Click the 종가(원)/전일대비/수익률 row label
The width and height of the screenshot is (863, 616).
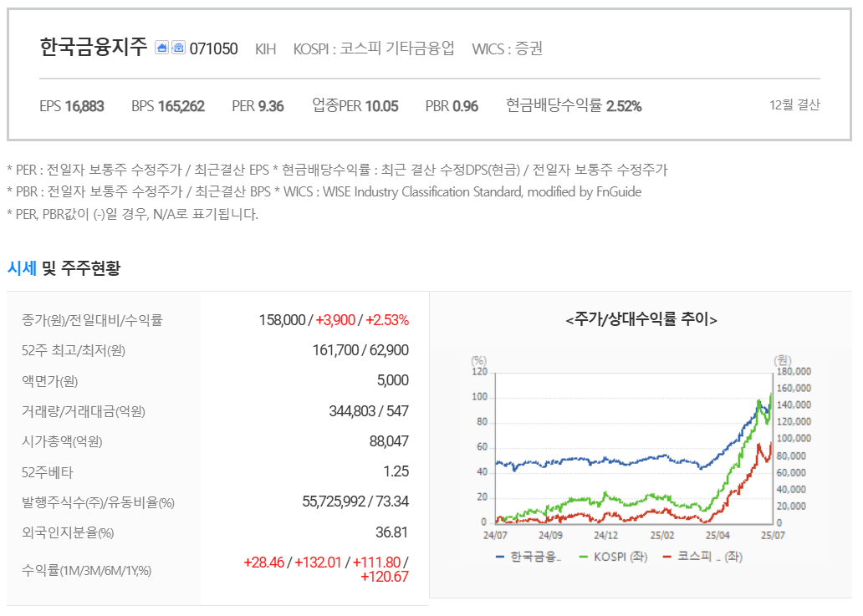(92, 320)
